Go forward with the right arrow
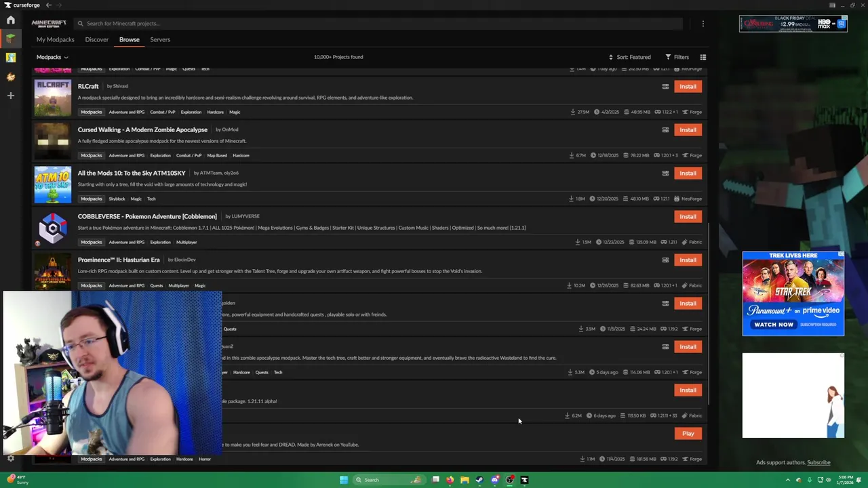Screen dimensions: 868x488 click(x=58, y=5)
